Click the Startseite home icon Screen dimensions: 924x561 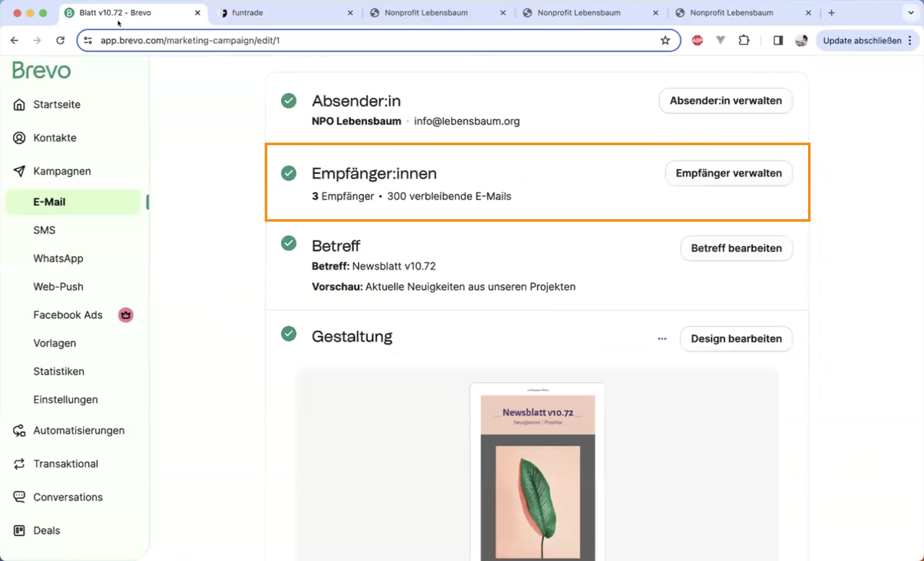pos(19,104)
